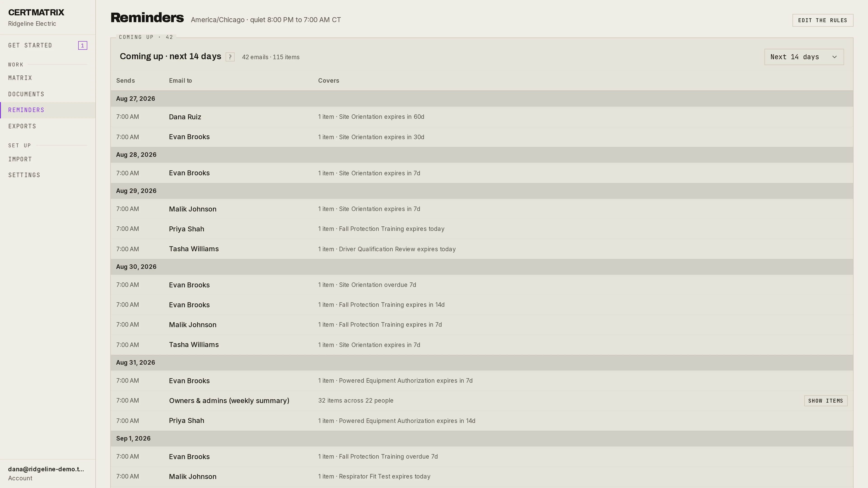Select Tasha Williams Driver Qualification Review row
The image size is (868, 488).
pos(482,249)
